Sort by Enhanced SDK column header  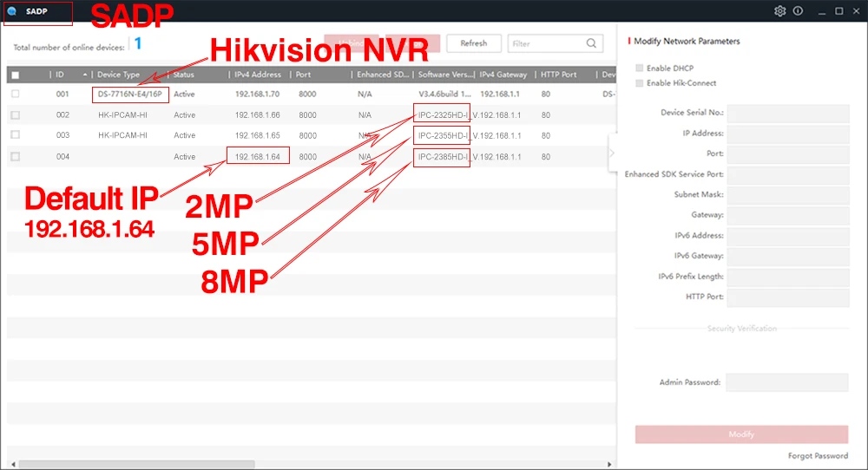pyautogui.click(x=382, y=75)
